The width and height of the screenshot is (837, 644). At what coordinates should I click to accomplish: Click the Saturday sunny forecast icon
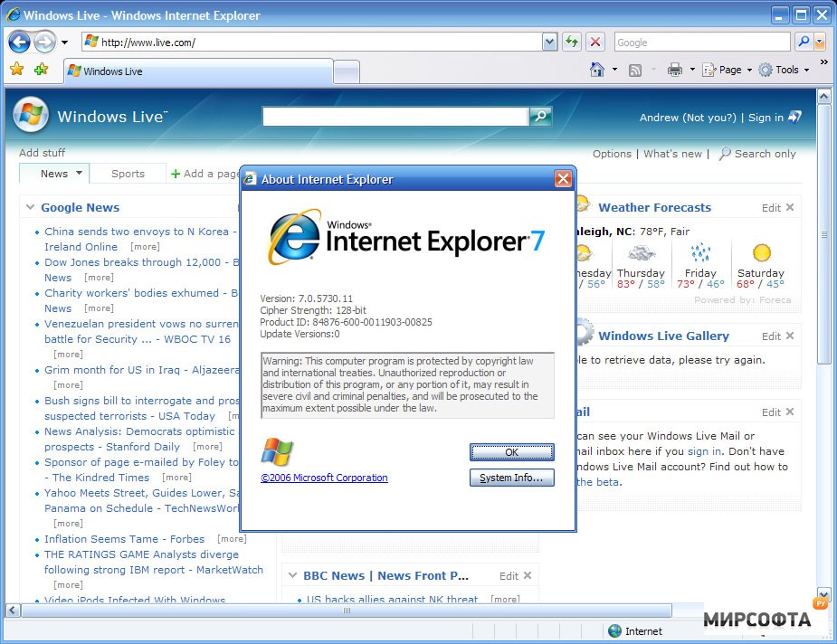click(761, 252)
